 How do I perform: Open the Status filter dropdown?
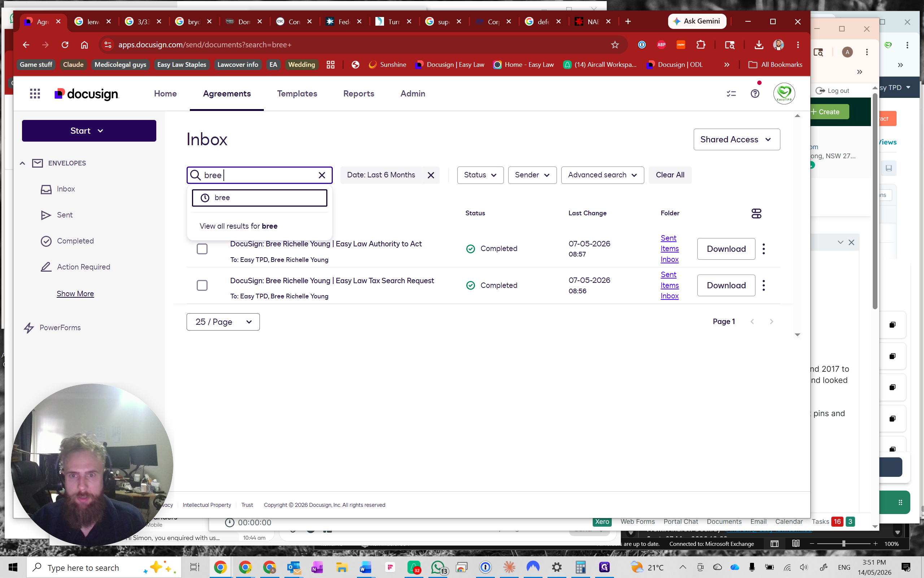(480, 175)
